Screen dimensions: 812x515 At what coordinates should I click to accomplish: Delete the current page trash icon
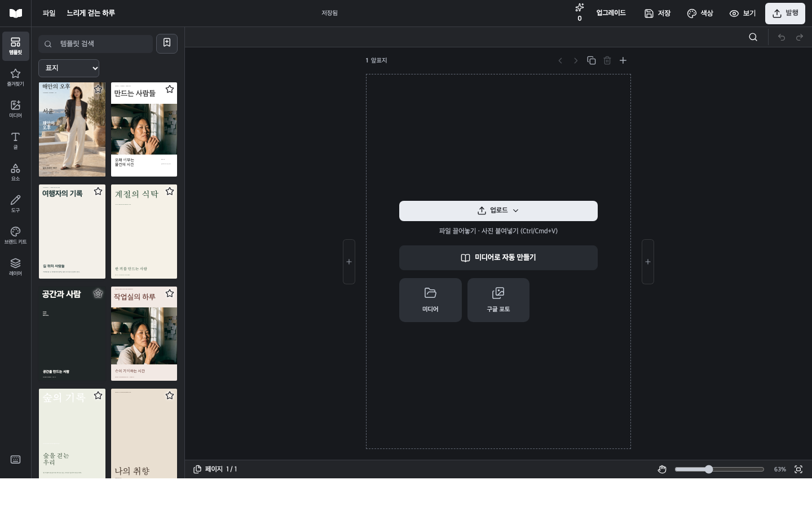coord(607,60)
